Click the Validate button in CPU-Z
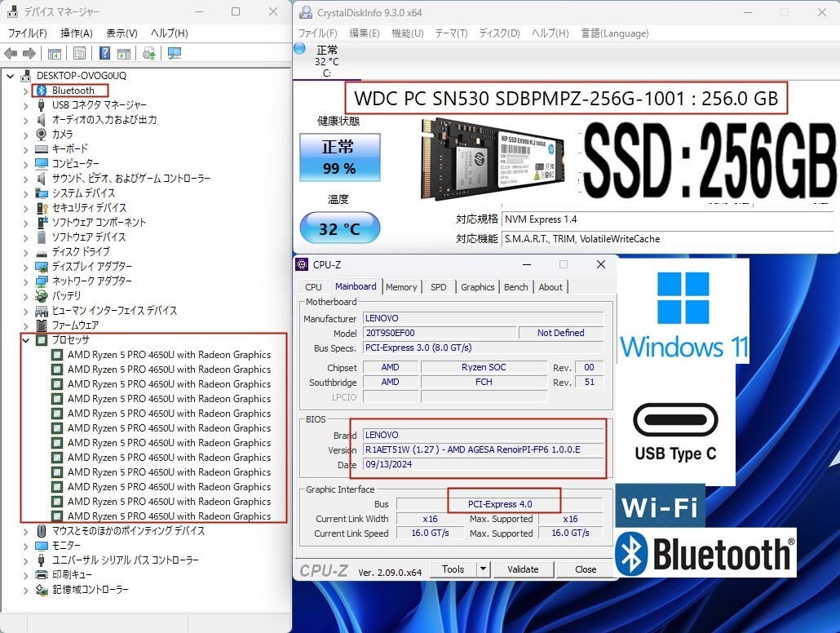This screenshot has width=840, height=633. pos(523,569)
